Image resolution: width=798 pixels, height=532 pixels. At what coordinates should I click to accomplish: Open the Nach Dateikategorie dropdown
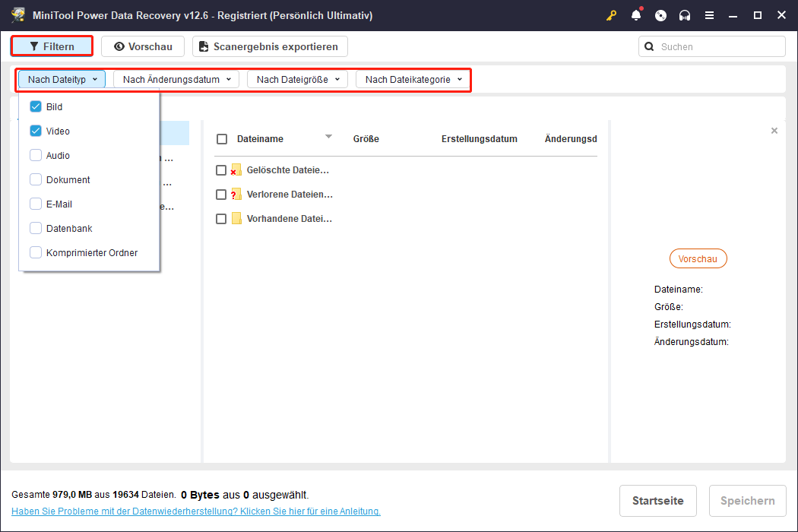pyautogui.click(x=413, y=79)
